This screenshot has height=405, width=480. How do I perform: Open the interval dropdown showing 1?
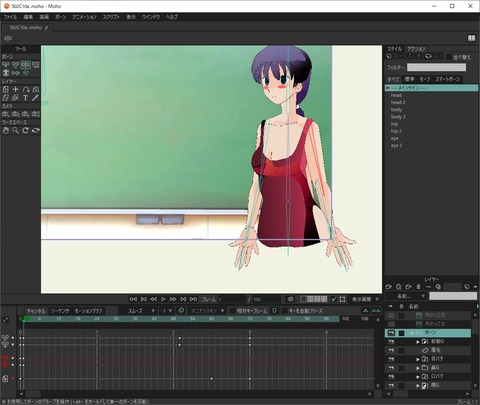tap(167, 311)
